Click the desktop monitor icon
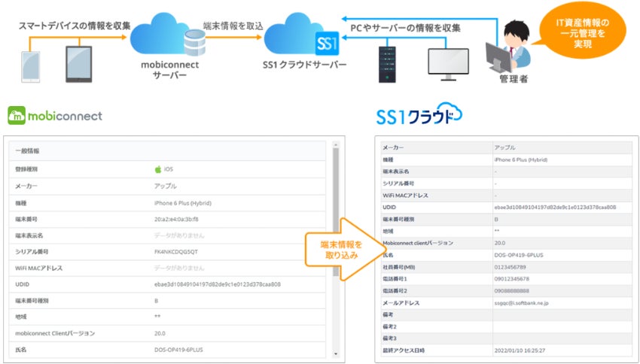640x364 pixels. (x=448, y=65)
